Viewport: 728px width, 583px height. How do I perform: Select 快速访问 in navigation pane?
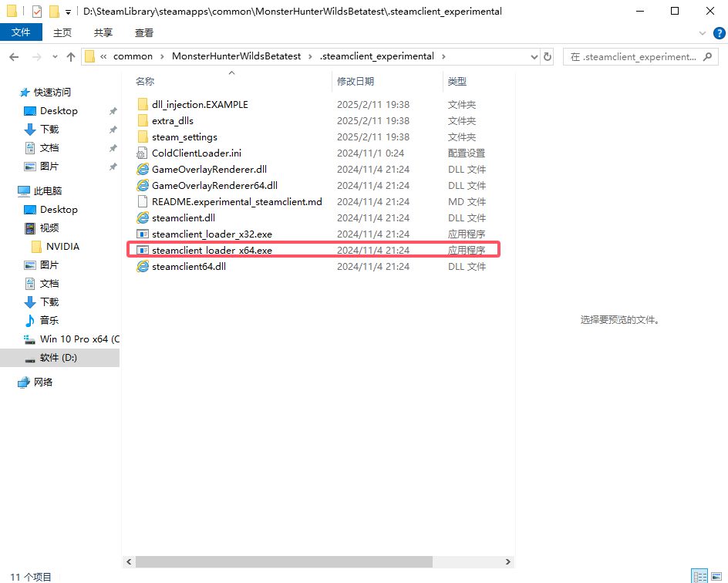coord(52,93)
